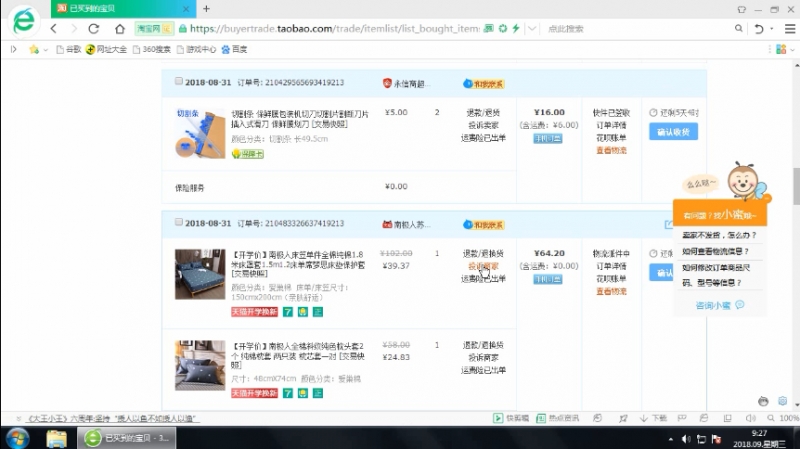Expand the address bar dropdown arrow

[532, 29]
